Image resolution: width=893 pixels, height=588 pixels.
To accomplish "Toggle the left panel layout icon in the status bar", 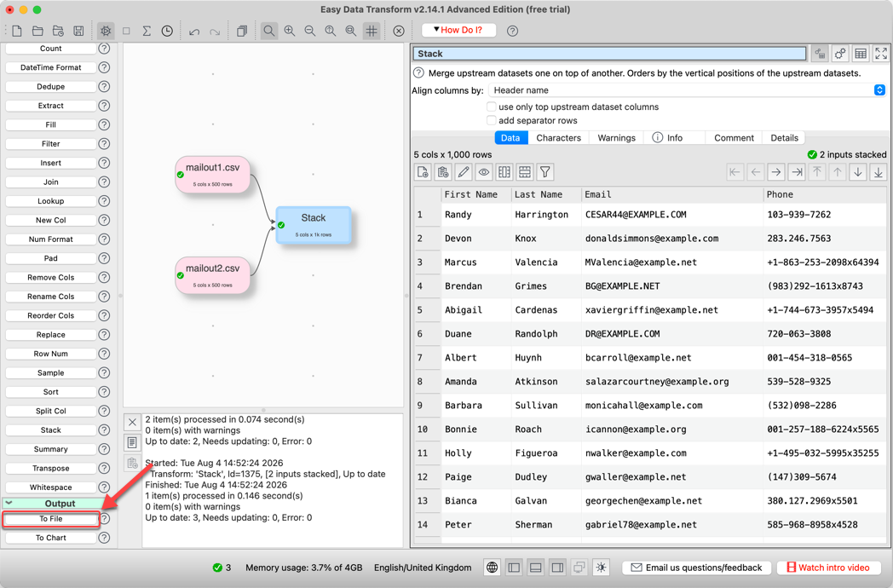I will [514, 568].
